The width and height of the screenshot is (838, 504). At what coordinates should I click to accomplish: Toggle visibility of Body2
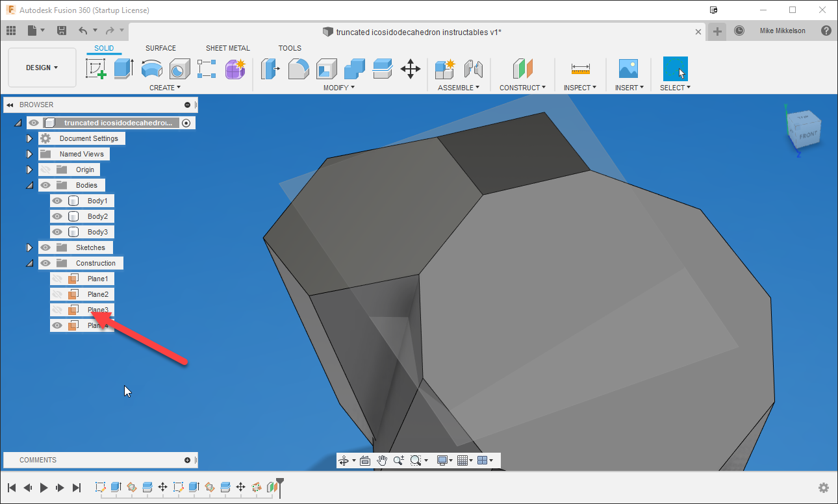[58, 216]
